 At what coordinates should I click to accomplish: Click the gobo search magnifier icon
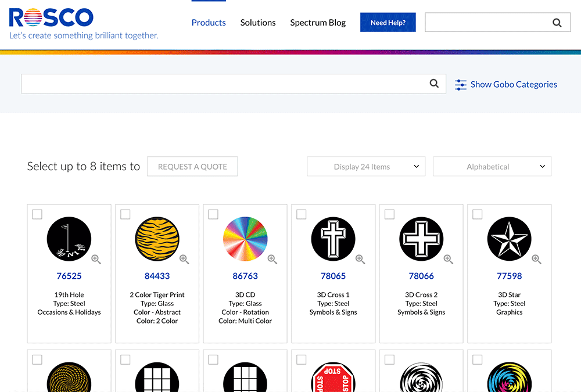[x=434, y=84]
